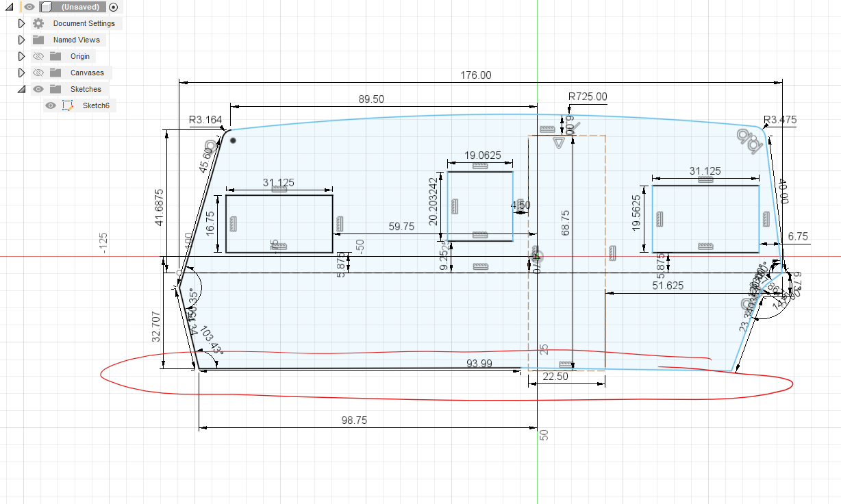This screenshot has height=504, width=841.
Task: Click the Sketch6 label in the browser
Action: [97, 105]
